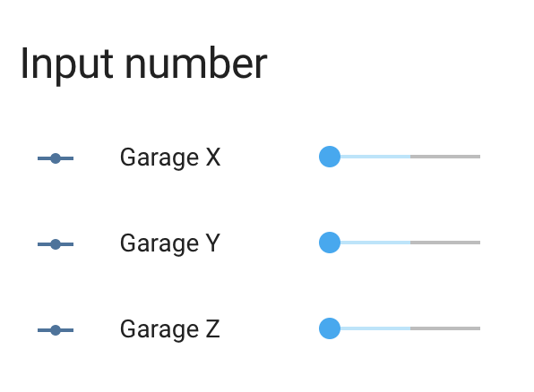Open the Garage Z entity label

pos(170,329)
